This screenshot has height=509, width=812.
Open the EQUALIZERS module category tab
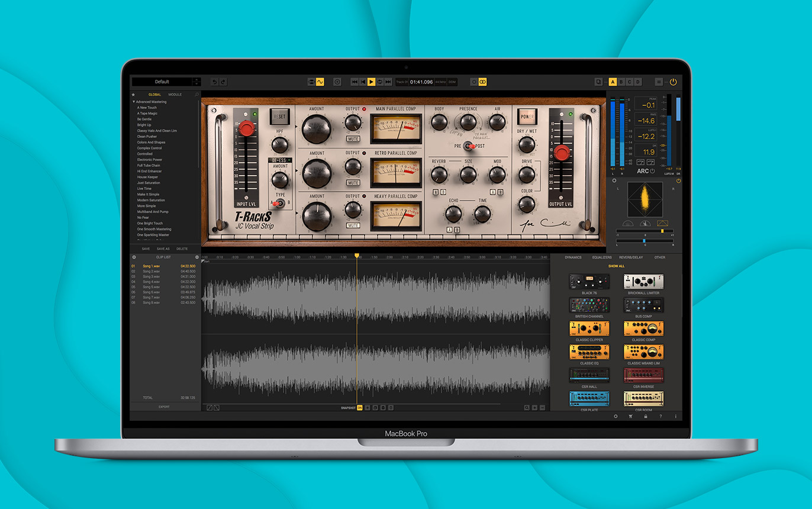pos(602,257)
